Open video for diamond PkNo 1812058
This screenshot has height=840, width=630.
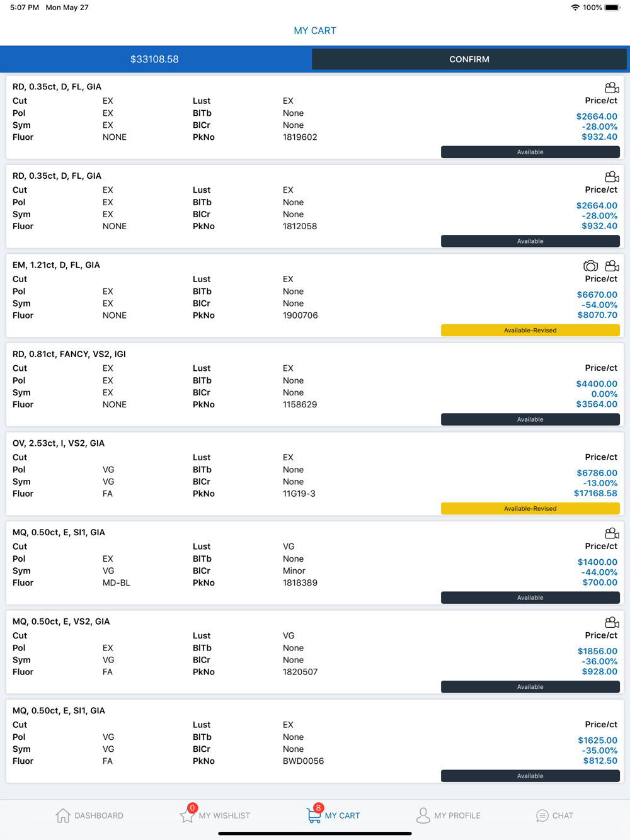[611, 177]
